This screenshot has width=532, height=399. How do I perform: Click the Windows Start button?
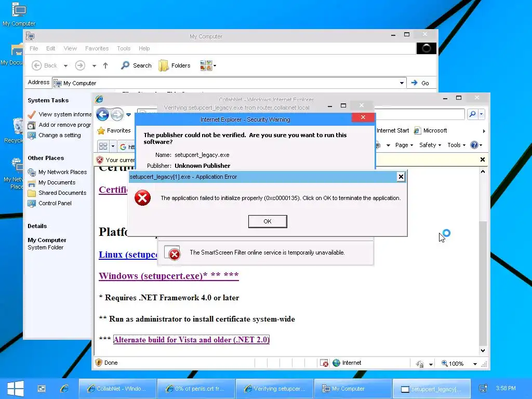15,389
